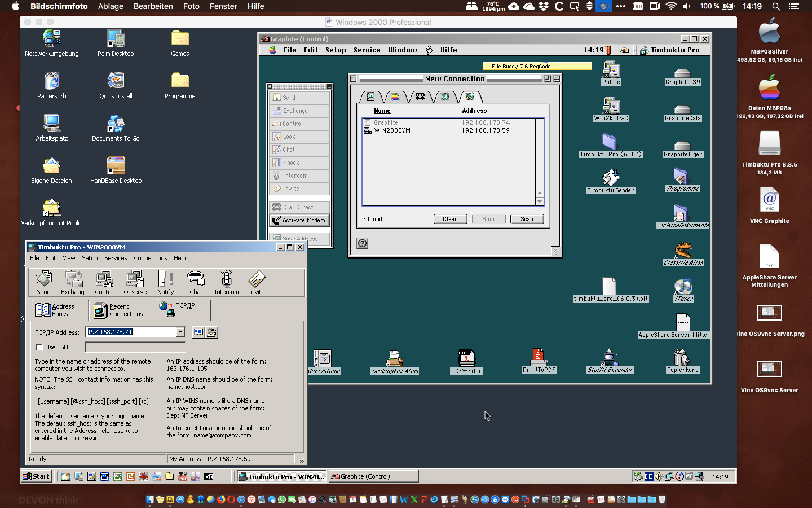This screenshot has width=812, height=508.
Task: Click the Activate Modem button
Action: (299, 220)
